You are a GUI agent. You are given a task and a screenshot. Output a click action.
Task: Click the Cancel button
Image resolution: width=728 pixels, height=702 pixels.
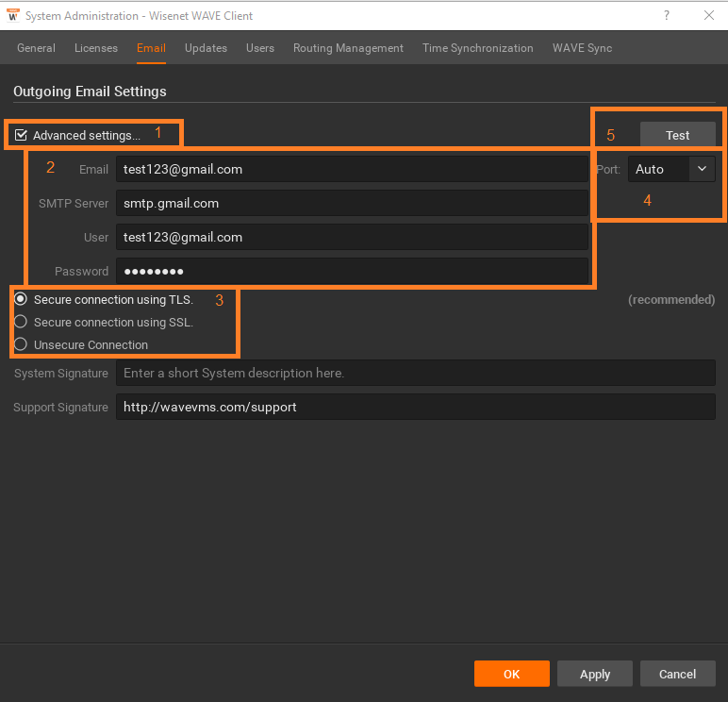(x=677, y=674)
